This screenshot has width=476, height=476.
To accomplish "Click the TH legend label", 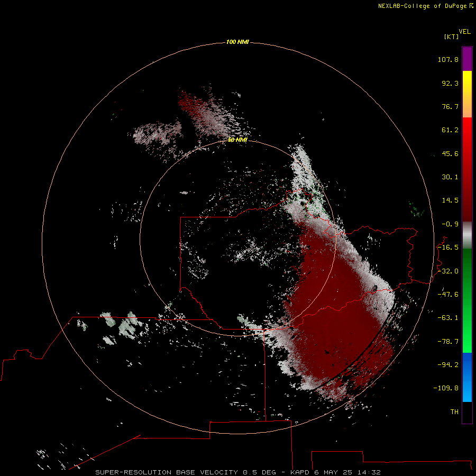I will tap(454, 412).
